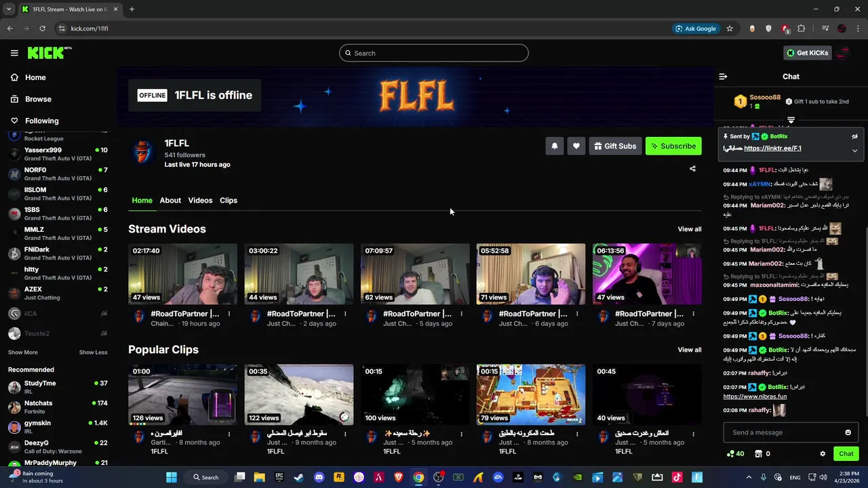The width and height of the screenshot is (868, 488).
Task: Open options for the 5 days ago video
Action: (x=461, y=314)
